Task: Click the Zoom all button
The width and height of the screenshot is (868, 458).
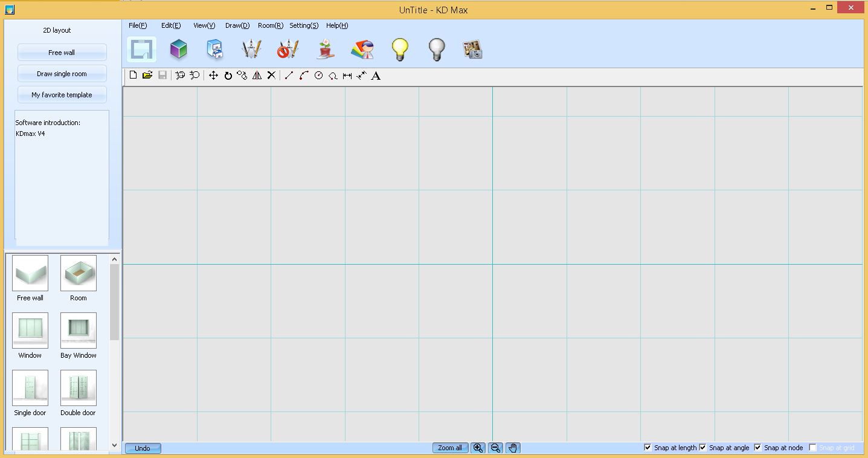Action: click(x=450, y=448)
